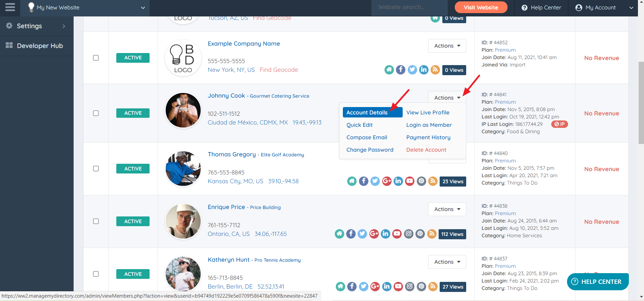Open Thomas Gregory's Pinterest icon
This screenshot has height=301, width=644.
pos(421,181)
